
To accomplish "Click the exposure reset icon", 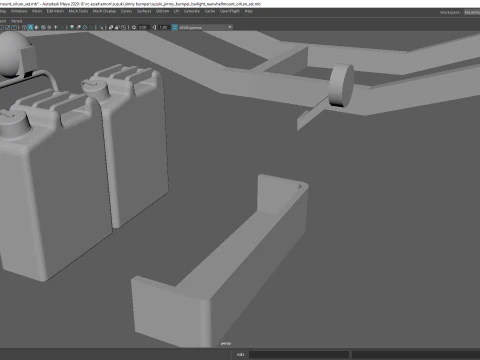I will point(134,27).
